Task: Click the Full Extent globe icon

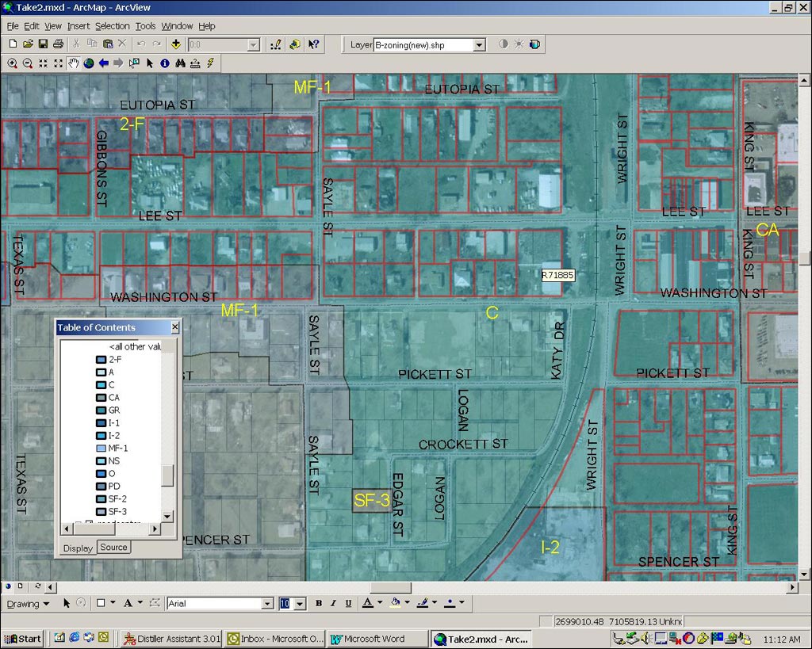Action: pos(89,63)
